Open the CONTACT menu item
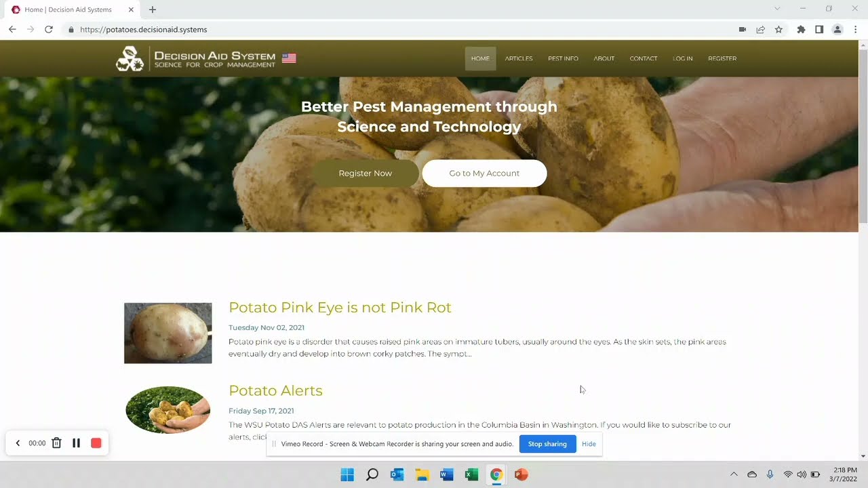The image size is (868, 488). 644,58
